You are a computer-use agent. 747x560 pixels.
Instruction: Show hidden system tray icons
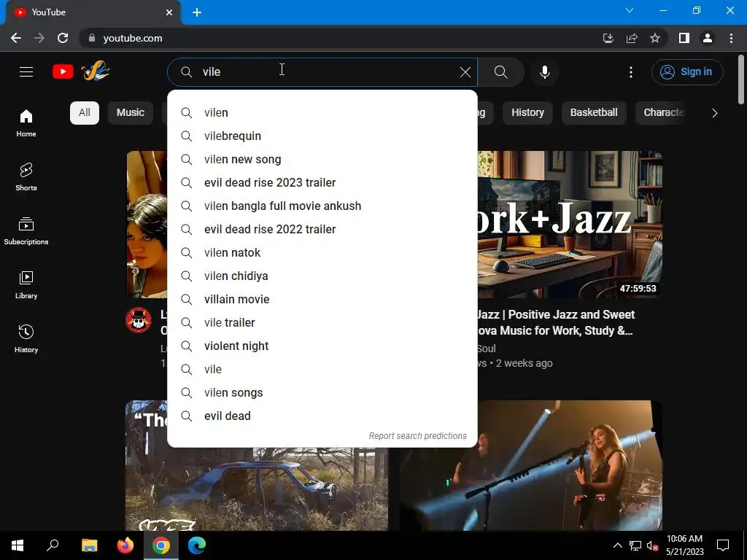(x=617, y=545)
